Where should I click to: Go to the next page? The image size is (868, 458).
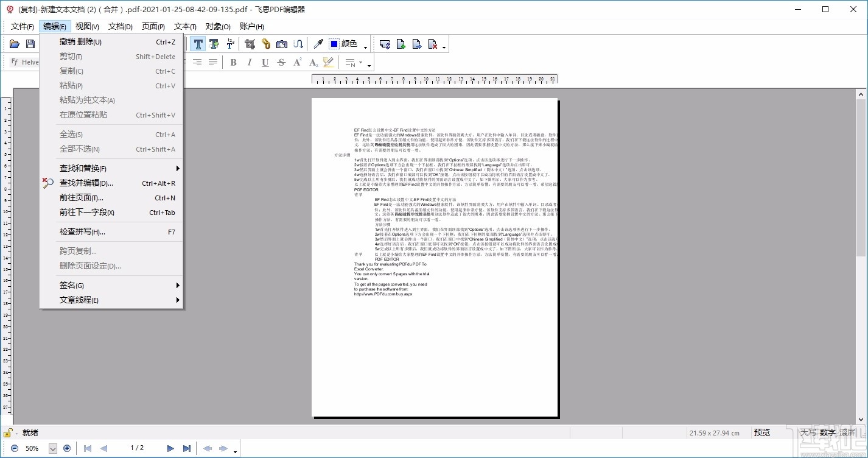(x=171, y=448)
